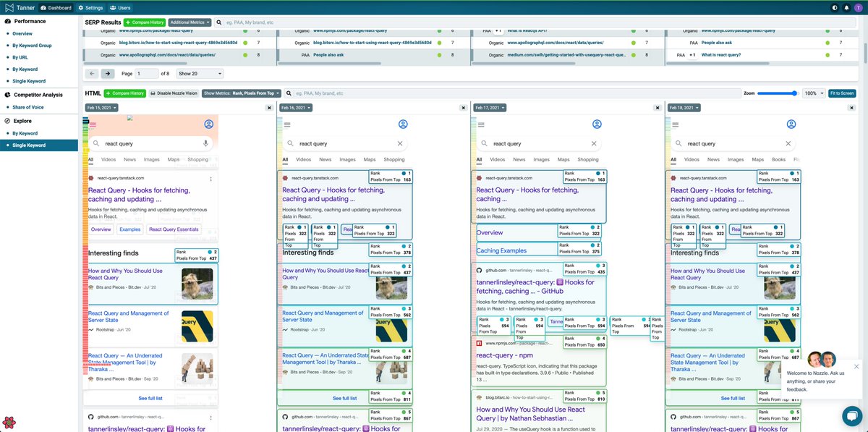
Task: Open the Show 20 page size dropdown
Action: 200,74
